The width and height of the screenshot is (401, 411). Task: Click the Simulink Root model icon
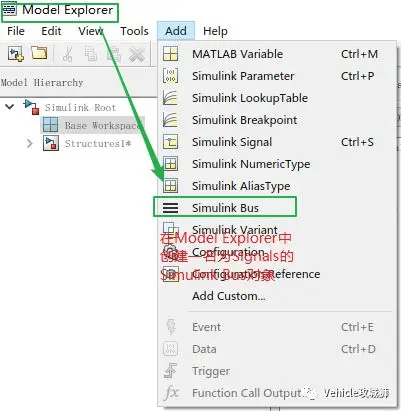(x=31, y=107)
